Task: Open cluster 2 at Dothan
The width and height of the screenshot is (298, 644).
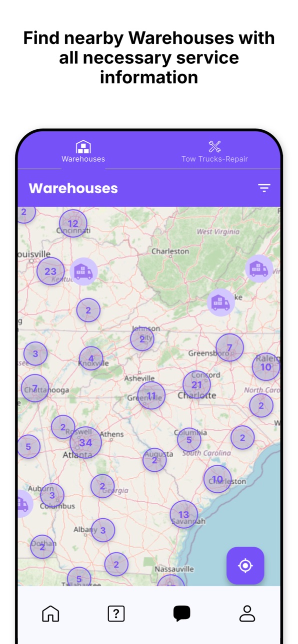Action: click(42, 547)
